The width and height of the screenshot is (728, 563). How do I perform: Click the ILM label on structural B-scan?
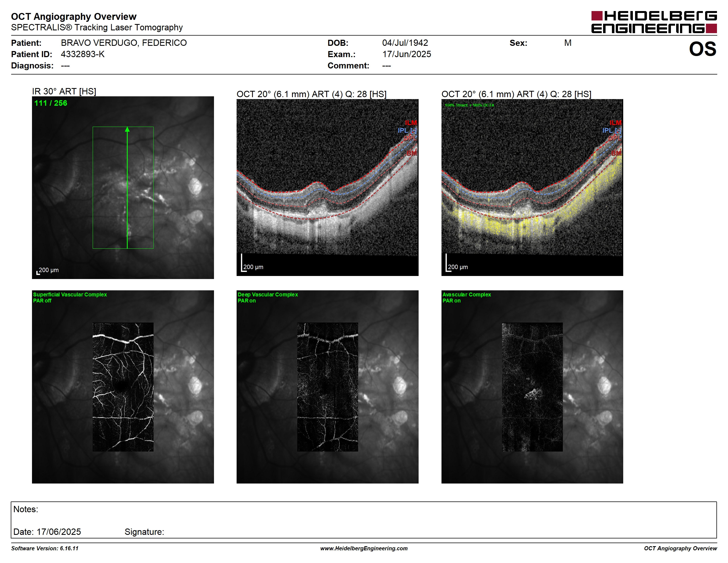click(x=411, y=123)
